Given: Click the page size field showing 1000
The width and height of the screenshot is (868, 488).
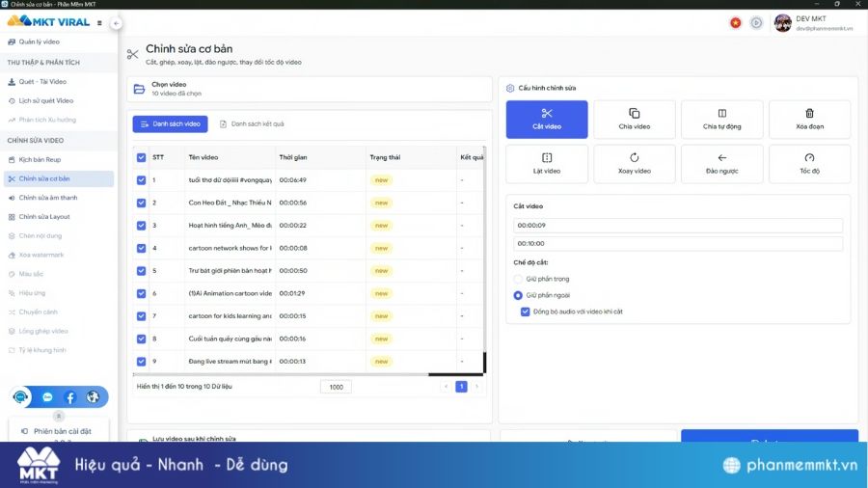Looking at the screenshot, I should click(336, 387).
